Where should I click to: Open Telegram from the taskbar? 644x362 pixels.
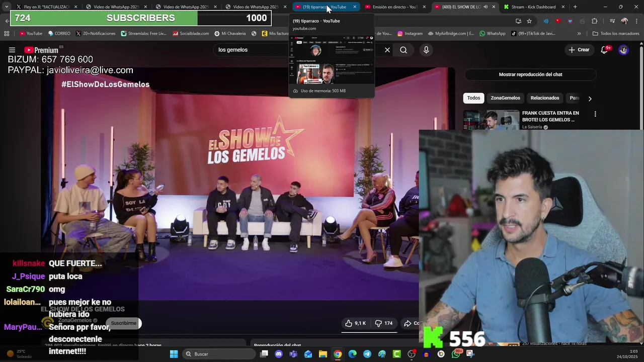[x=367, y=354]
